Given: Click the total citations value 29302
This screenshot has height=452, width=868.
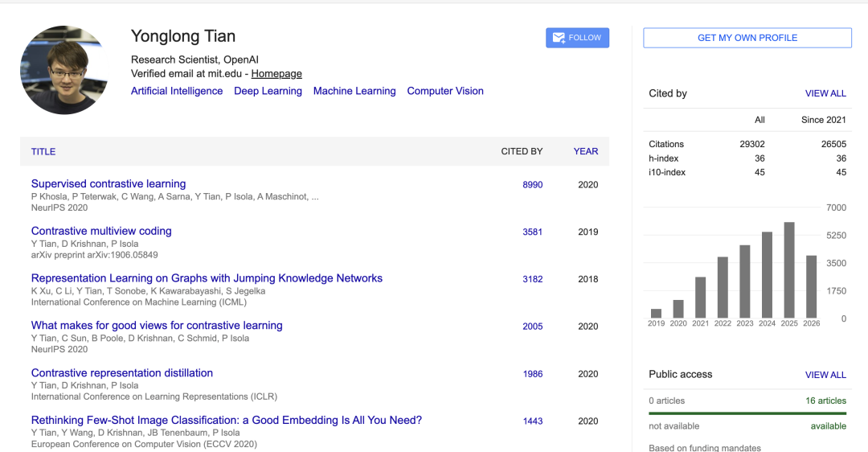Looking at the screenshot, I should pos(751,144).
